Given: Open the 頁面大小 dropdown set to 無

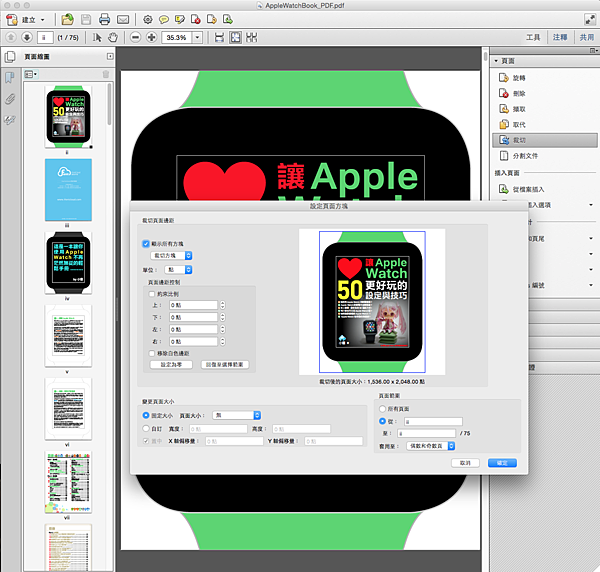Looking at the screenshot, I should (x=237, y=415).
